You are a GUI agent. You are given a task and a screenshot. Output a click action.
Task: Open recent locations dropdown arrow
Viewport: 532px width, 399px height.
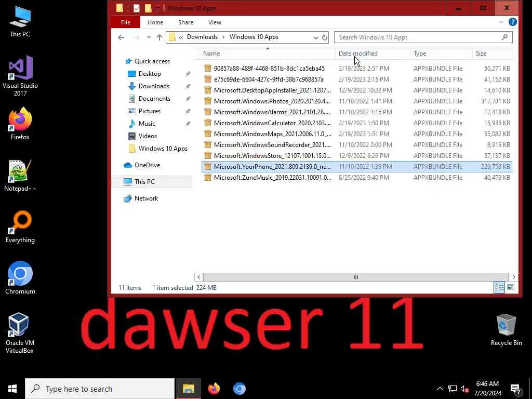click(149, 37)
